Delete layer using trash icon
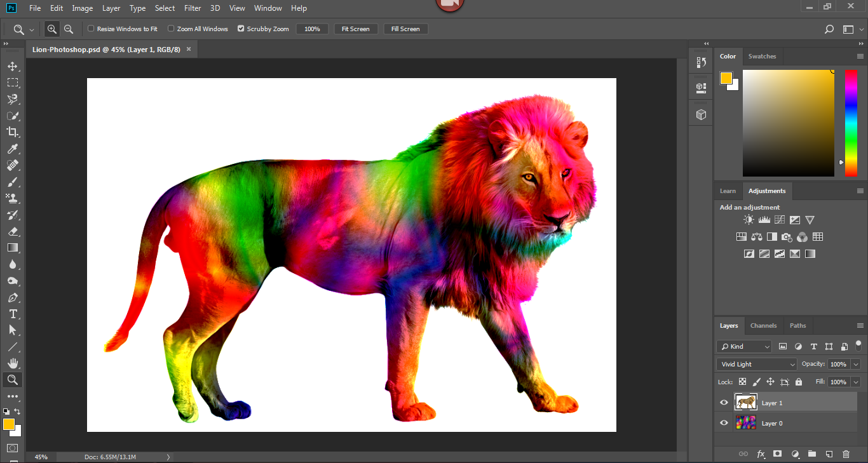This screenshot has width=868, height=463. tap(846, 454)
